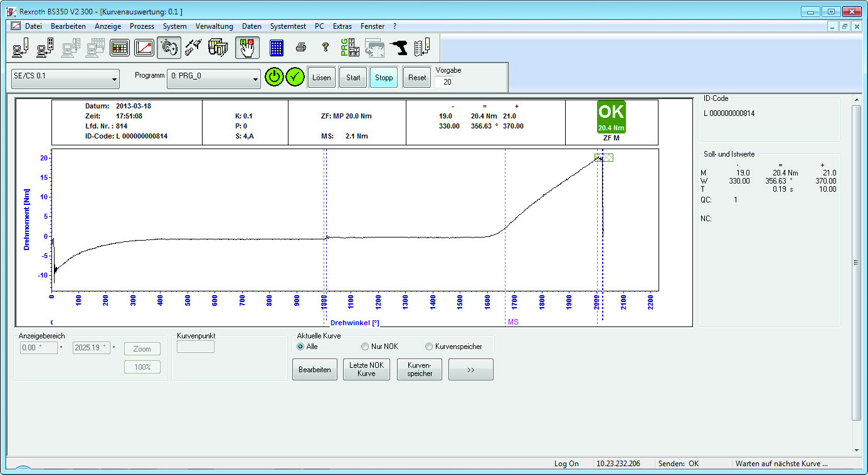Open the Fenster menu

click(373, 26)
